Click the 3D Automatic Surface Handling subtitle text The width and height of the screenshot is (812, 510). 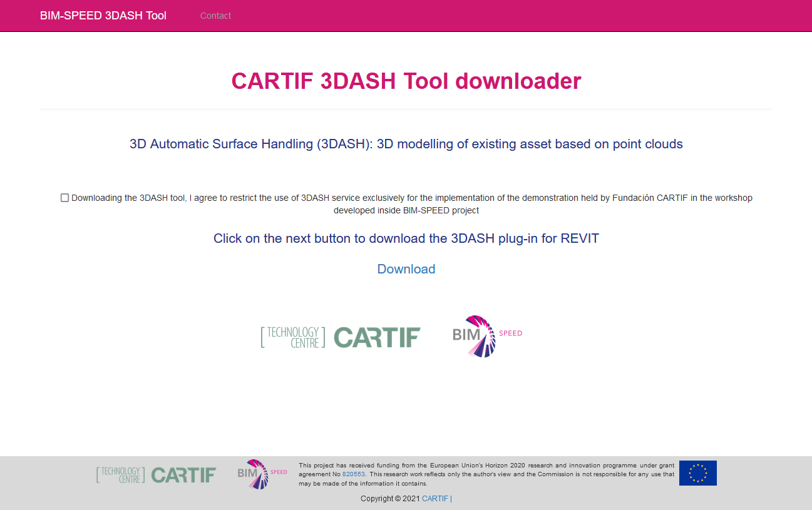[x=406, y=144]
